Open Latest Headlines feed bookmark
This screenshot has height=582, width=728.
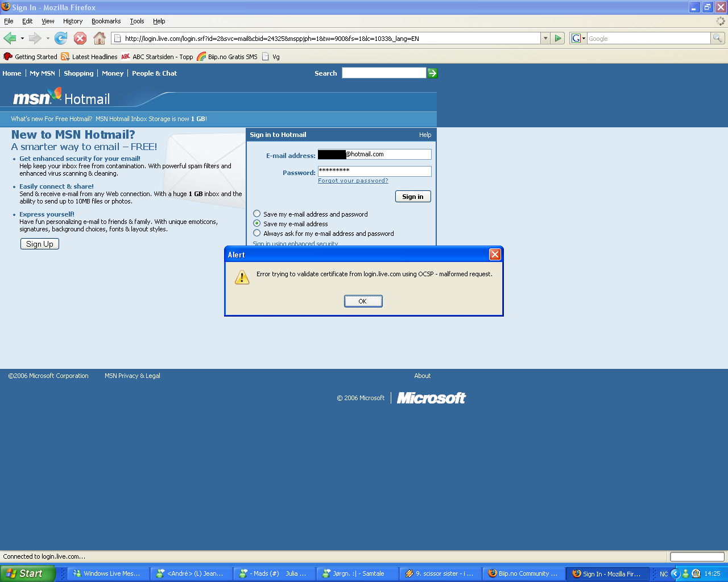click(x=89, y=57)
